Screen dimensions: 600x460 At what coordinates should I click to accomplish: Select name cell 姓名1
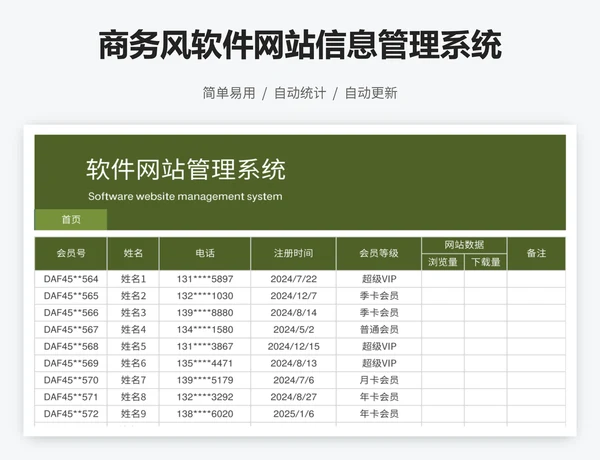pos(133,279)
